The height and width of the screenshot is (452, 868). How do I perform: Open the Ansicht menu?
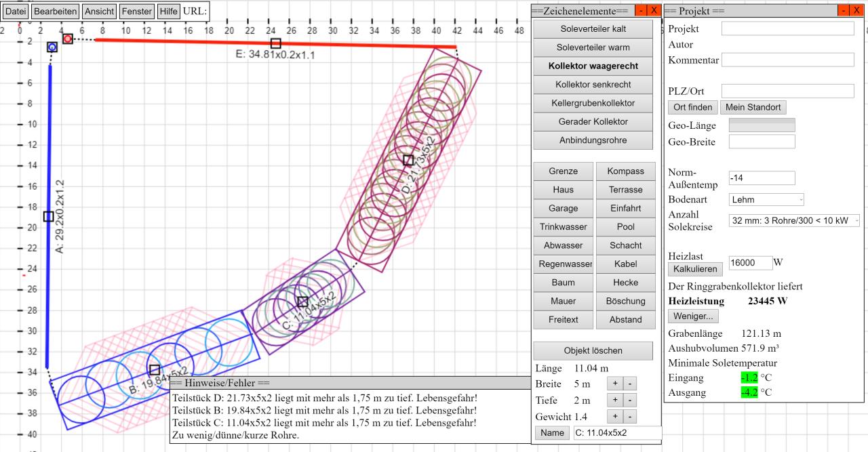[x=99, y=12]
